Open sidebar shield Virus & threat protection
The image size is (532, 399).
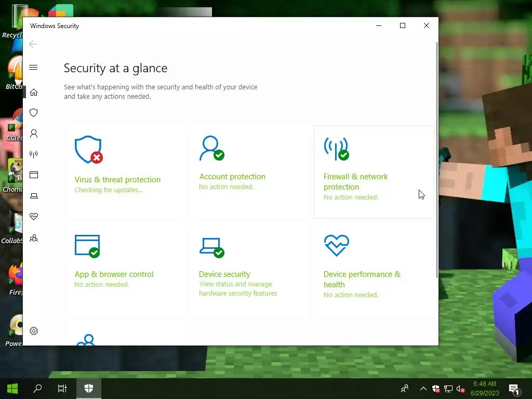(x=34, y=113)
